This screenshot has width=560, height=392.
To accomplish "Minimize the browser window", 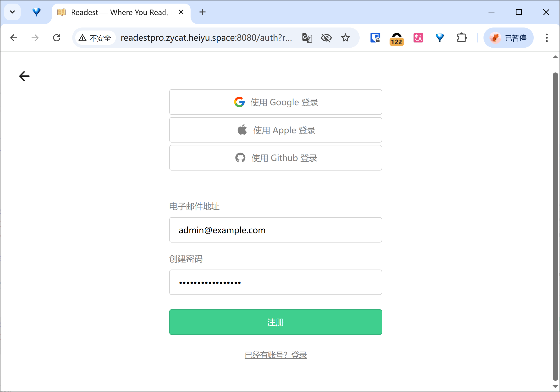I will [x=491, y=12].
